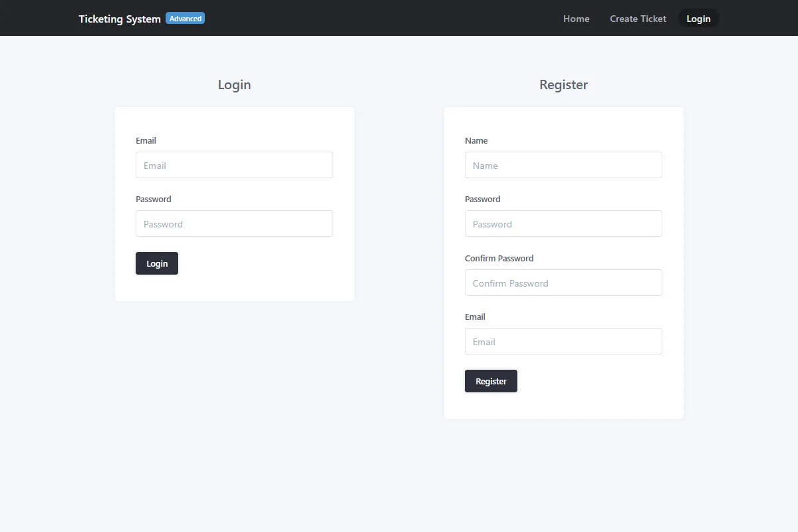Focus the Confirm Password field
The height and width of the screenshot is (532, 798).
pyautogui.click(x=563, y=283)
